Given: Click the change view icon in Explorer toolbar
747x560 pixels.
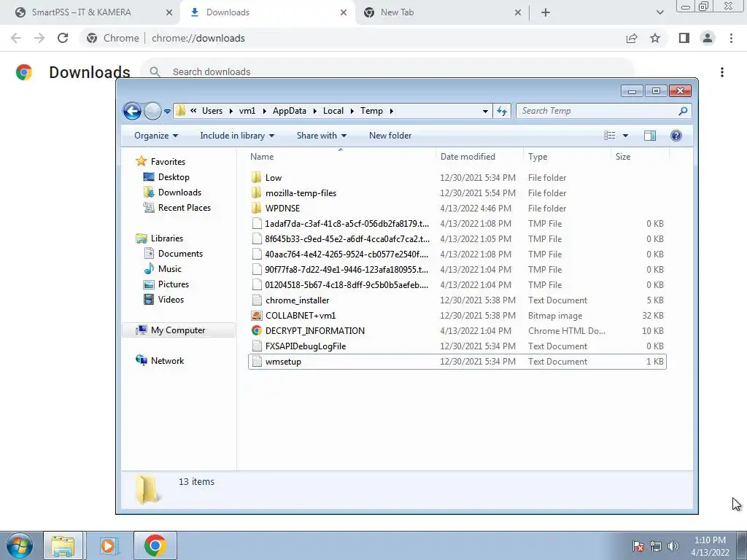Looking at the screenshot, I should point(610,136).
